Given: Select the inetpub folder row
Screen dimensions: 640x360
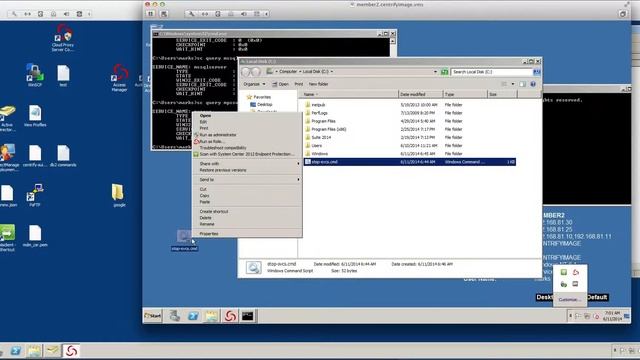Looking at the screenshot, I should [410, 105].
